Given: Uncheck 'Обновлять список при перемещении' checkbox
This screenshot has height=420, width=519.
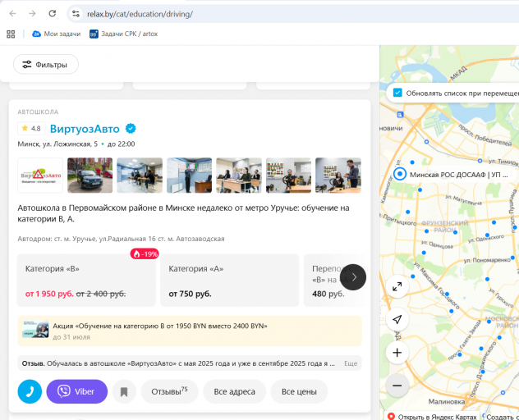Looking at the screenshot, I should 397,93.
